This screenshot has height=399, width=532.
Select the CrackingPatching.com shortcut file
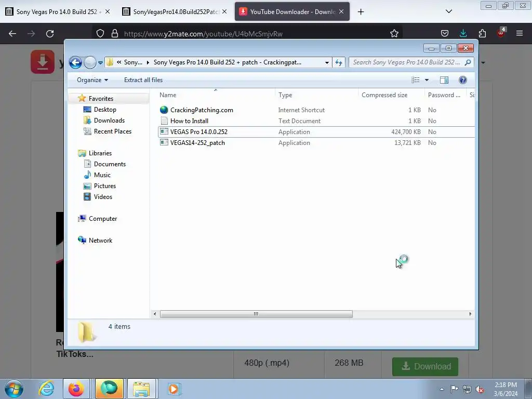point(202,110)
